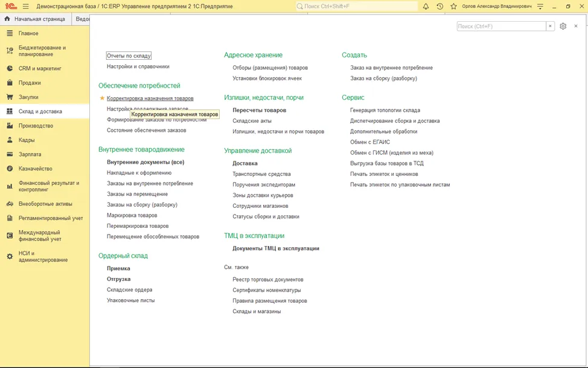Open Реестр торговых документов
Screen dimensions: 588x368
268,280
